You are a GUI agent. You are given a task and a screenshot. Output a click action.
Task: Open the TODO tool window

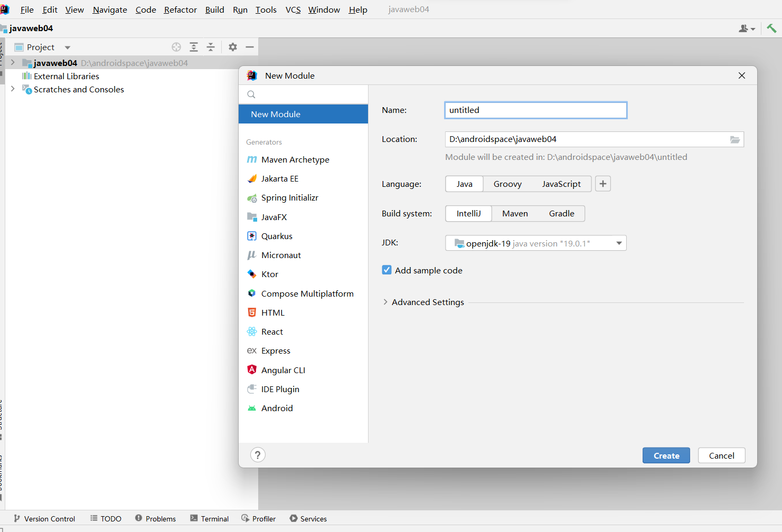106,519
